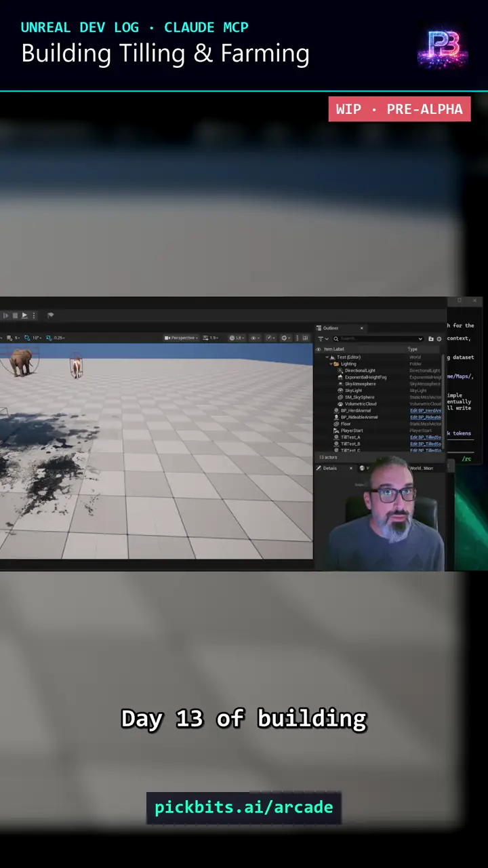Open Edit BP_TilledSoil link for TillTest_B
This screenshot has height=868, width=488.
coord(426,443)
